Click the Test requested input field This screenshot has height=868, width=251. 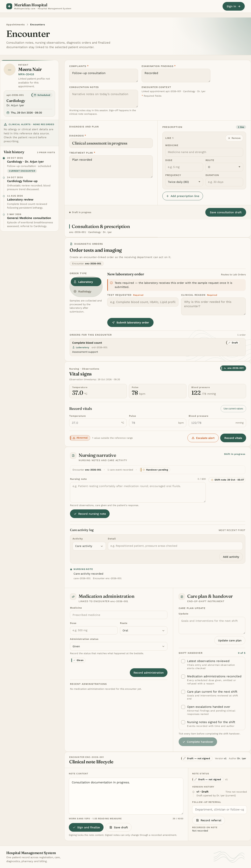(143, 302)
